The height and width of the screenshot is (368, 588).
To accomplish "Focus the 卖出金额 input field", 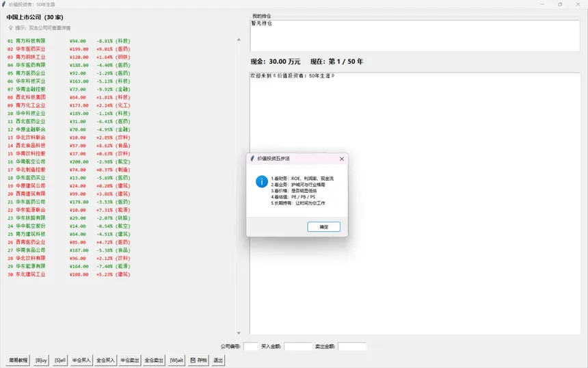I will click(x=352, y=347).
